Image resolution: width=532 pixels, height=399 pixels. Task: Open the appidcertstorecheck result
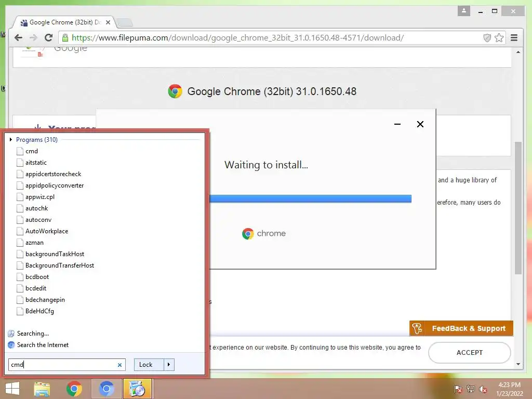(x=54, y=174)
